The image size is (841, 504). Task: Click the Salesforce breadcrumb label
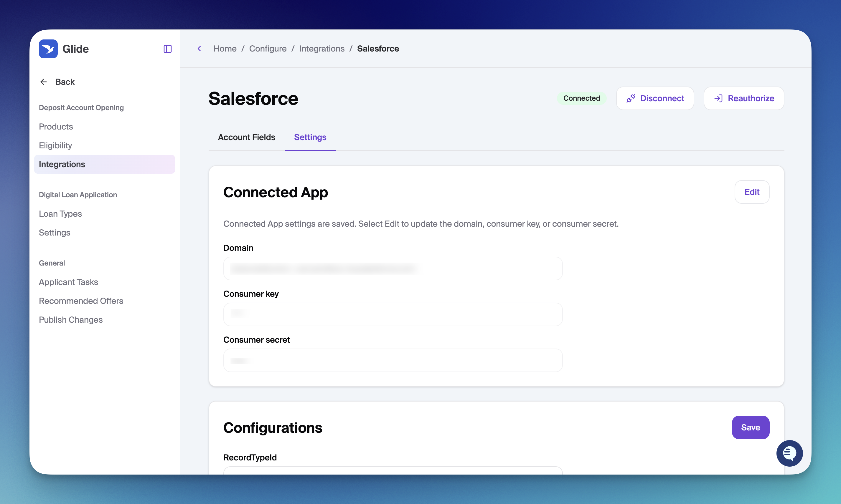coord(378,49)
